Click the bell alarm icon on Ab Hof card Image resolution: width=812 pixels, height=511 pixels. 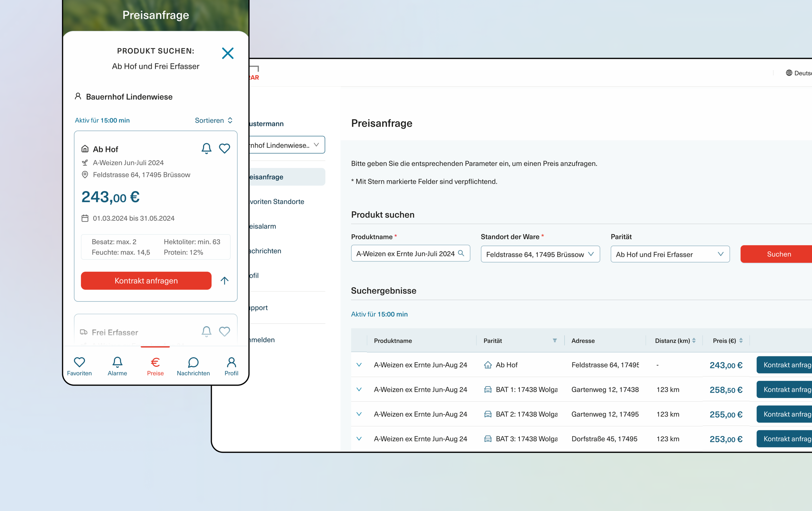(x=206, y=148)
